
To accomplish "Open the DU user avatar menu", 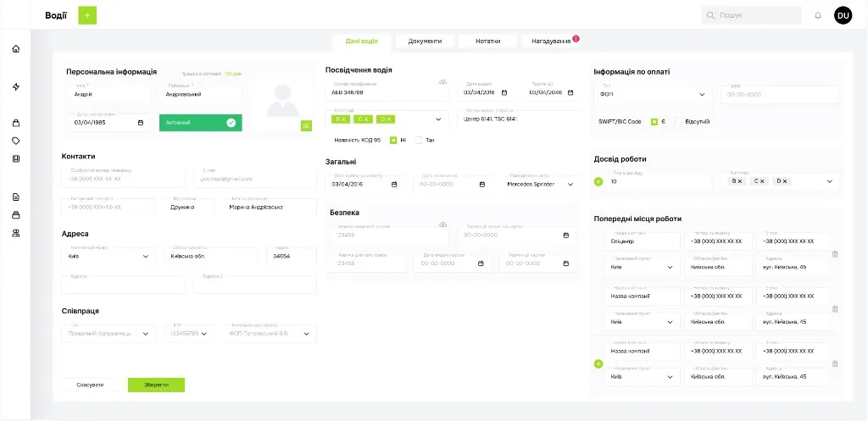I will [843, 15].
